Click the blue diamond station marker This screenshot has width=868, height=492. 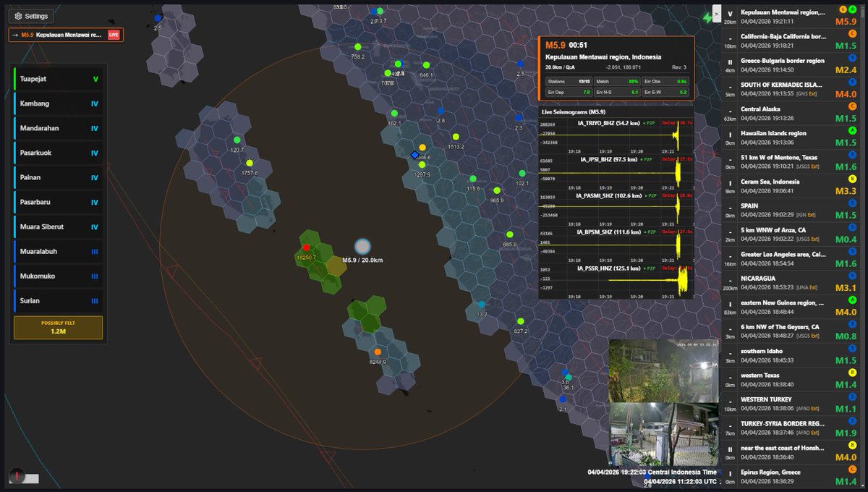tap(414, 155)
